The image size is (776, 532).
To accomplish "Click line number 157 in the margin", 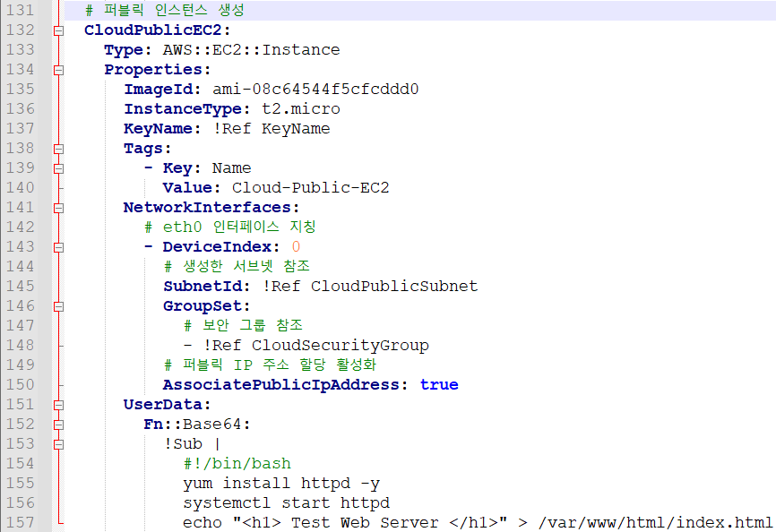I will point(21,522).
